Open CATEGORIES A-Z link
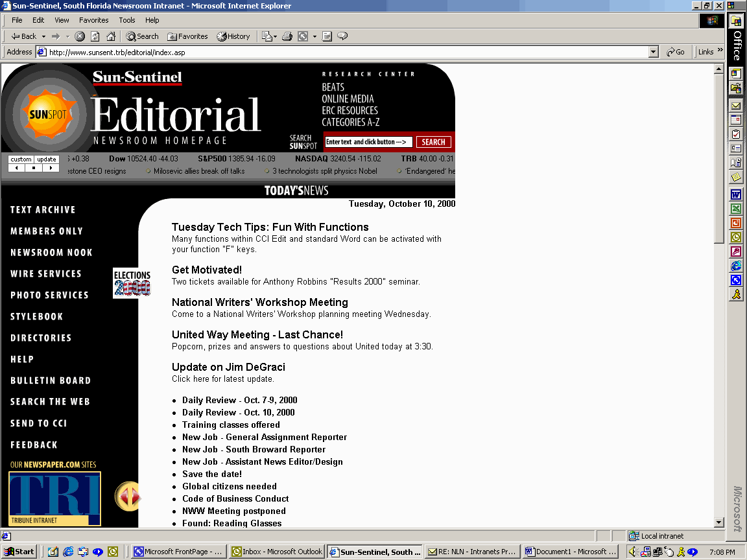The height and width of the screenshot is (560, 747). point(351,122)
